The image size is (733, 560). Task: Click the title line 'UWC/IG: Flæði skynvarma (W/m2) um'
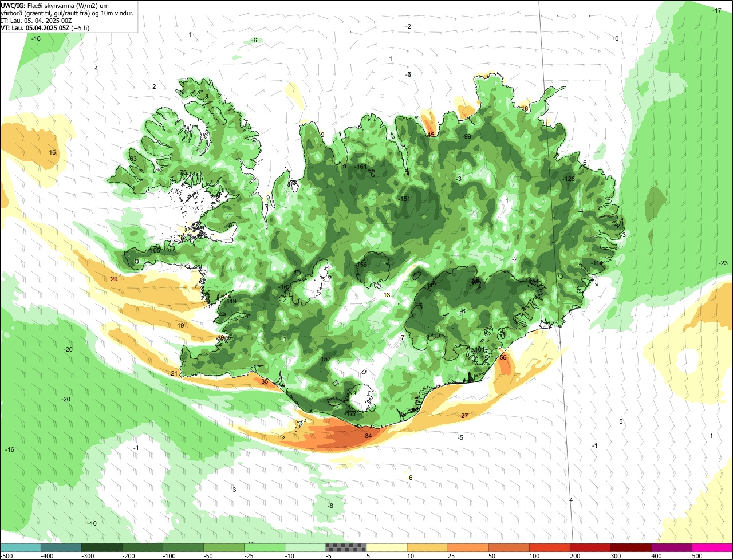[55, 6]
